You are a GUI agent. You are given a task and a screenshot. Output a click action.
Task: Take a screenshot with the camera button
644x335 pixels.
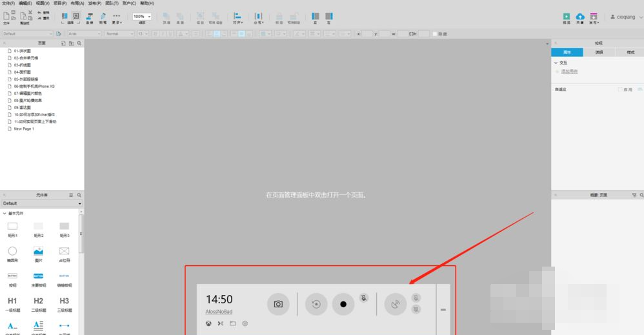click(x=278, y=304)
